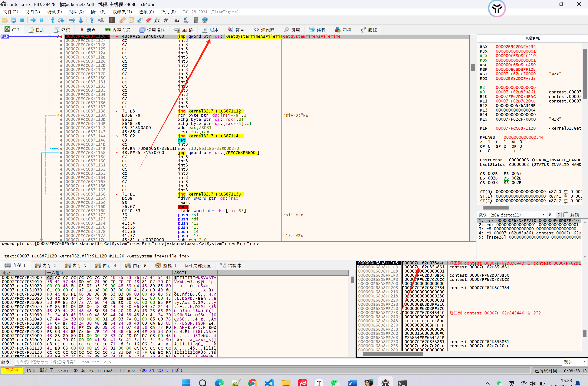Image resolution: width=588 pixels, height=386 pixels.
Task: Open the 内存 2 dump tab
Action: pyautogui.click(x=45, y=266)
